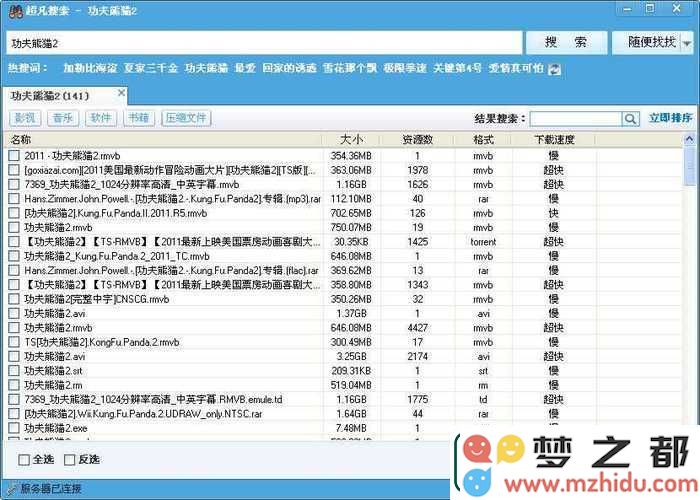This screenshot has height=500, width=700.
Task: Click the app logo icon in title bar
Action: click(x=16, y=11)
